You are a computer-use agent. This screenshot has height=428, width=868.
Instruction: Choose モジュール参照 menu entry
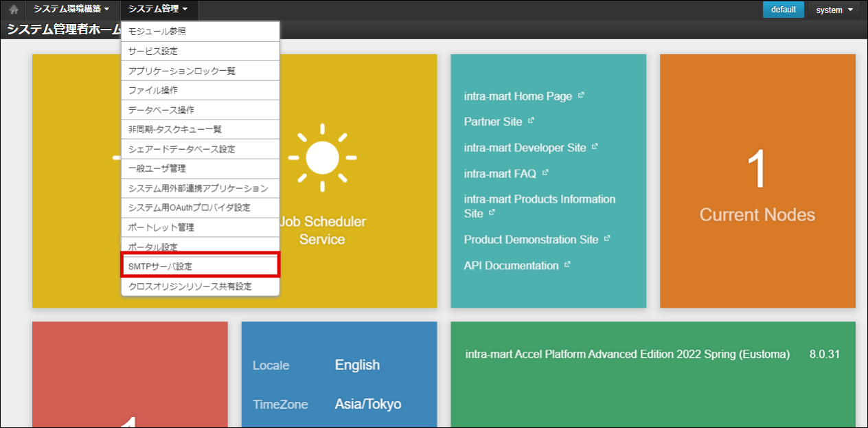pyautogui.click(x=201, y=32)
